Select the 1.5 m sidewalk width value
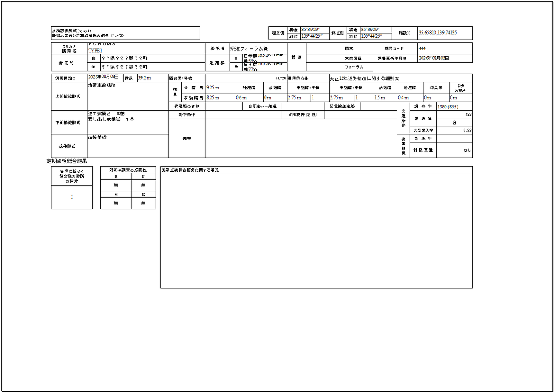This screenshot has height=392, width=554. pos(380,98)
